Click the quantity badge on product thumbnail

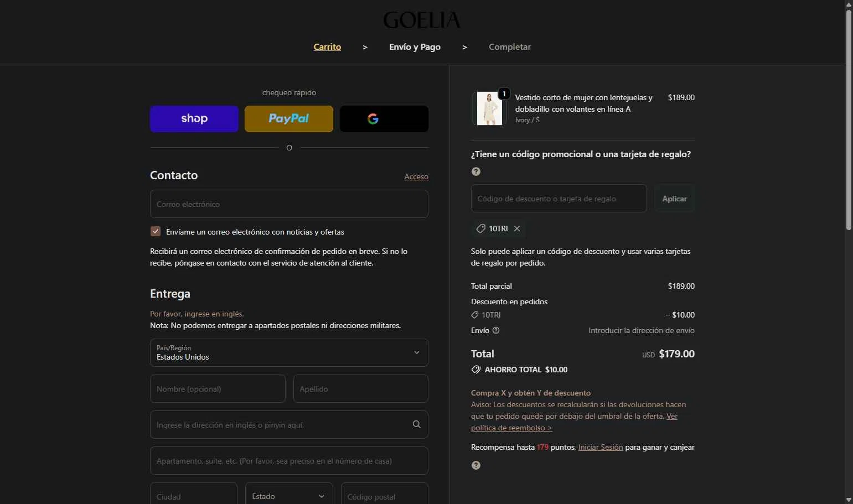(504, 93)
